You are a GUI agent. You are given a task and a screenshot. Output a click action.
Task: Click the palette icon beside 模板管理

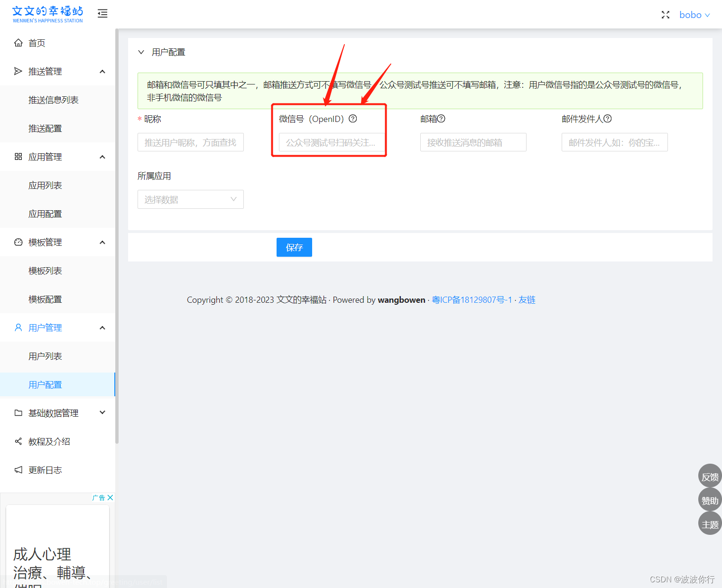pos(19,242)
